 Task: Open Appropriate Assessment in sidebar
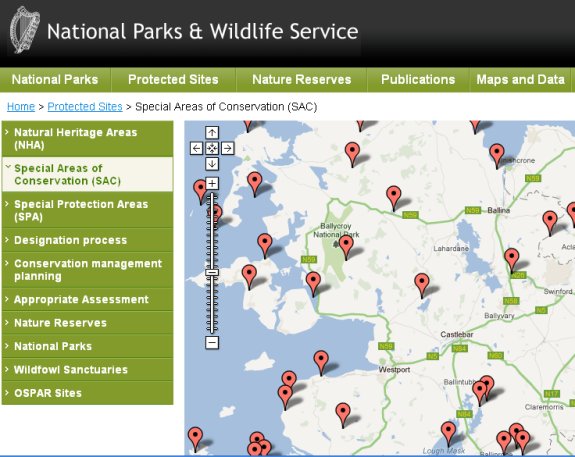87,300
